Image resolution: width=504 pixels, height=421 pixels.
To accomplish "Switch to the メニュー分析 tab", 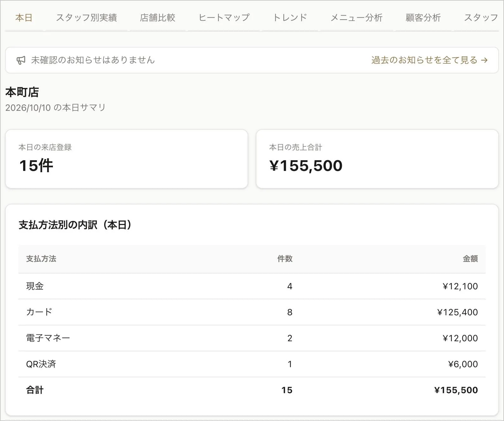I will pos(356,18).
